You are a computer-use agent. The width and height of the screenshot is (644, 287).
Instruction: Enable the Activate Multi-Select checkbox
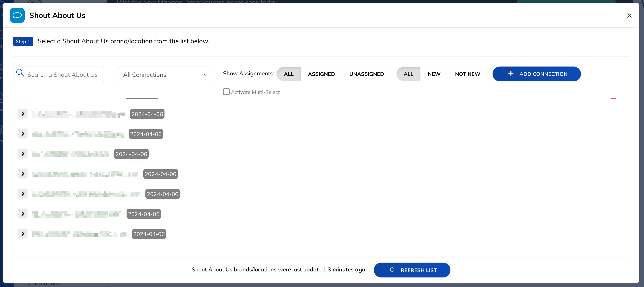pyautogui.click(x=226, y=92)
